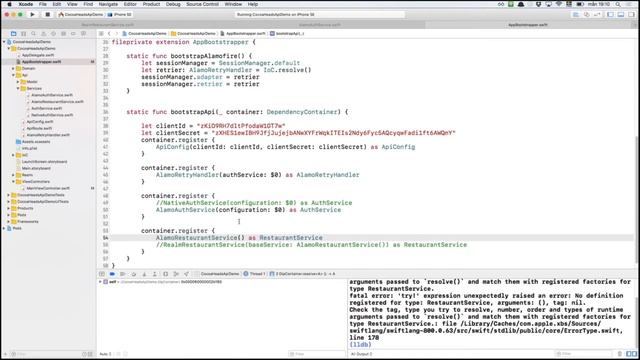Viewport: 640px width, 360px height.
Task: Click AppBootstrapper.swift in jump bar
Action: [x=243, y=33]
